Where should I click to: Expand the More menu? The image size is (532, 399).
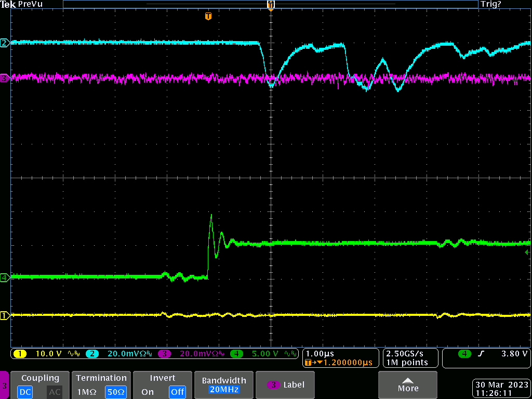[408, 385]
